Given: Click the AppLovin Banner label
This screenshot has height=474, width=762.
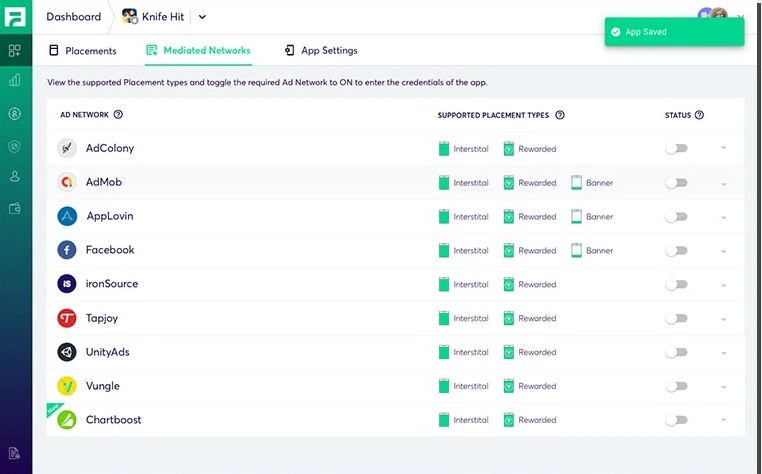Looking at the screenshot, I should click(600, 217).
